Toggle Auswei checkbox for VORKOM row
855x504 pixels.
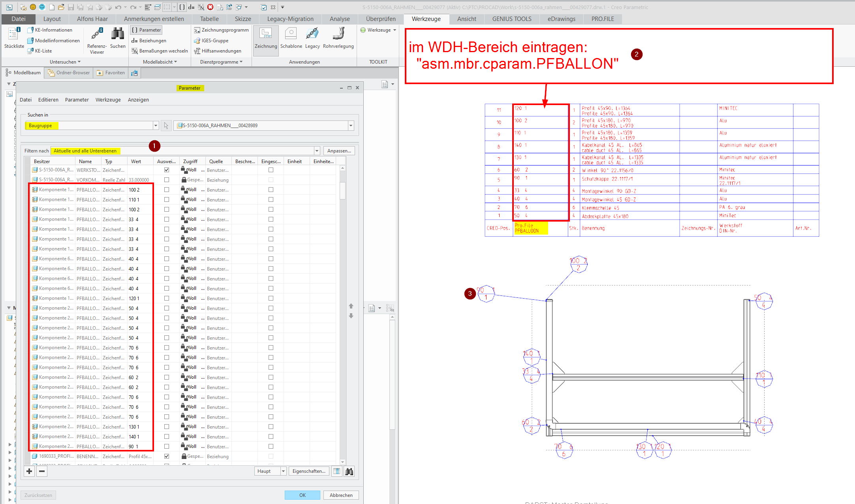(167, 180)
